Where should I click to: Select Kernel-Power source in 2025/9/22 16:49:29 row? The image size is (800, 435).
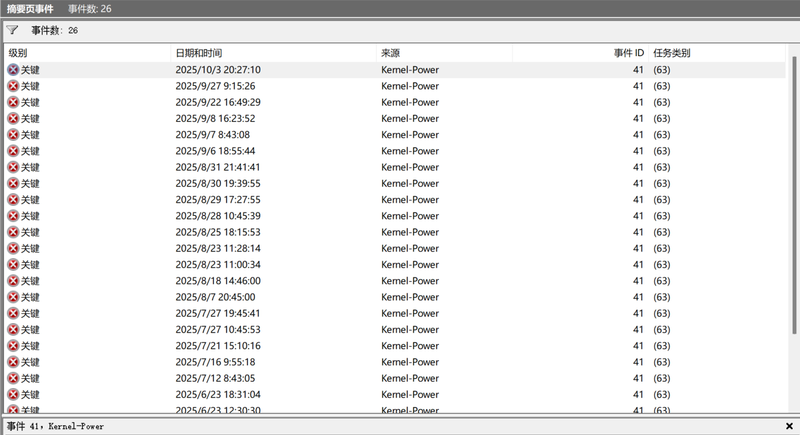pyautogui.click(x=409, y=102)
